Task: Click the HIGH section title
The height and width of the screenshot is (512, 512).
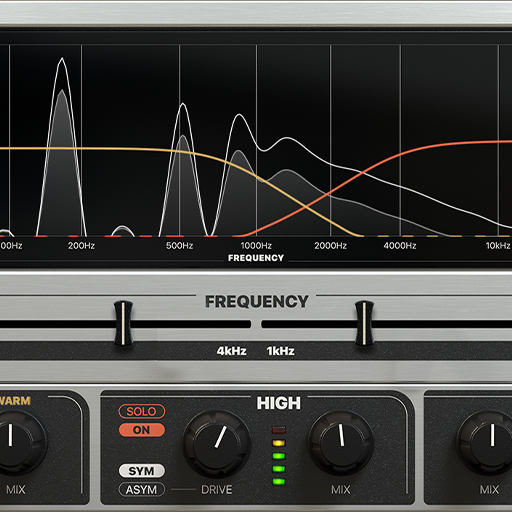Action: tap(279, 403)
